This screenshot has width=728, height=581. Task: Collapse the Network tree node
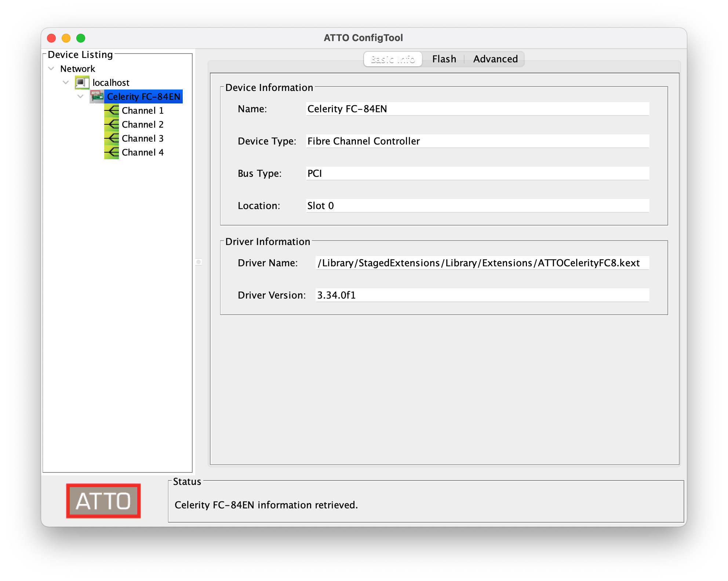(x=51, y=69)
